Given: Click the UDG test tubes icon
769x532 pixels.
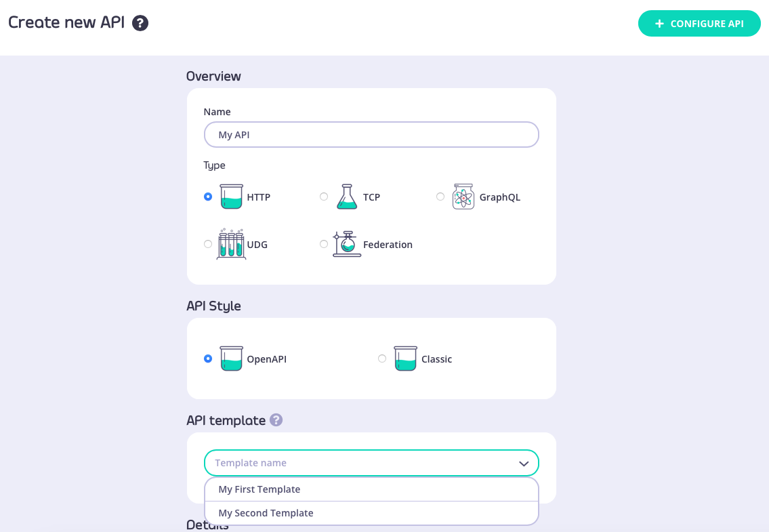Looking at the screenshot, I should click(x=231, y=244).
